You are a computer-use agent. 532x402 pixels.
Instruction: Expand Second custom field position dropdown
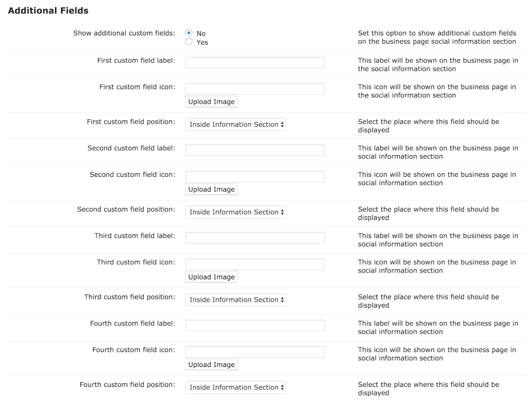[x=236, y=212]
